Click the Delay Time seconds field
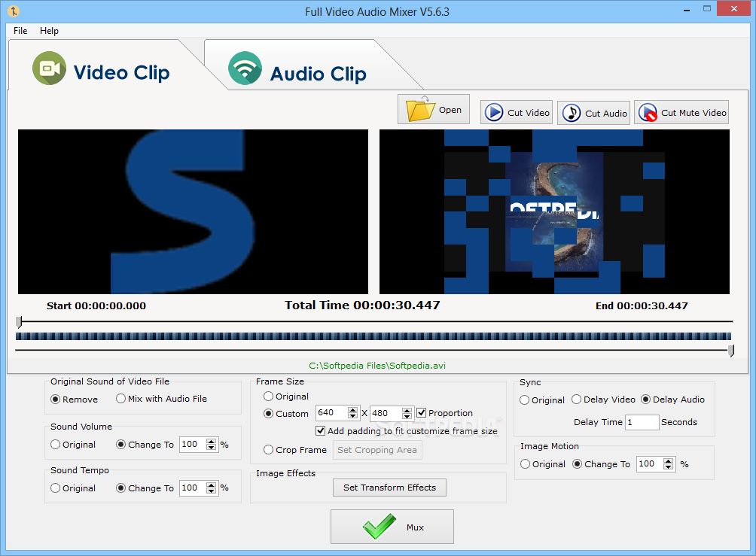Image resolution: width=756 pixels, height=556 pixels. click(642, 422)
